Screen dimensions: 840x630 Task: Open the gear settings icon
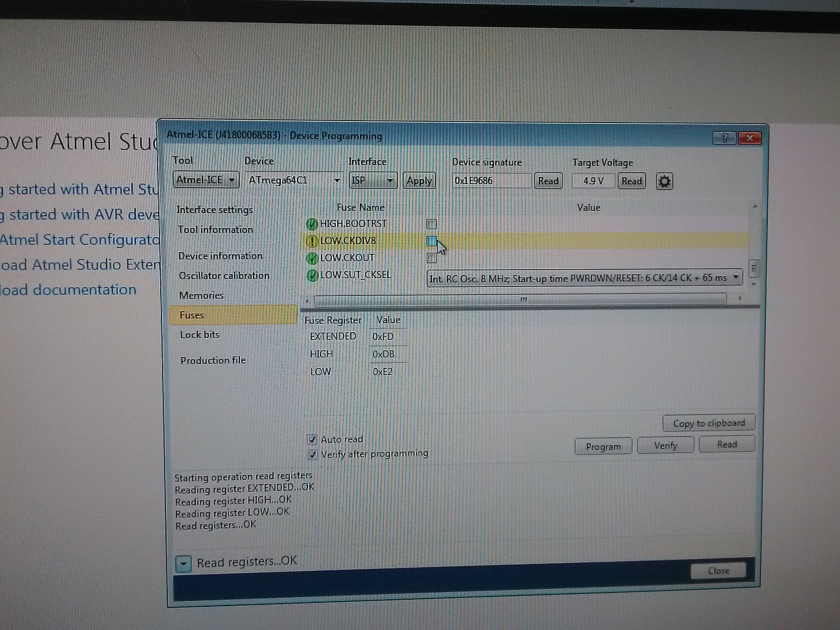coord(664,181)
